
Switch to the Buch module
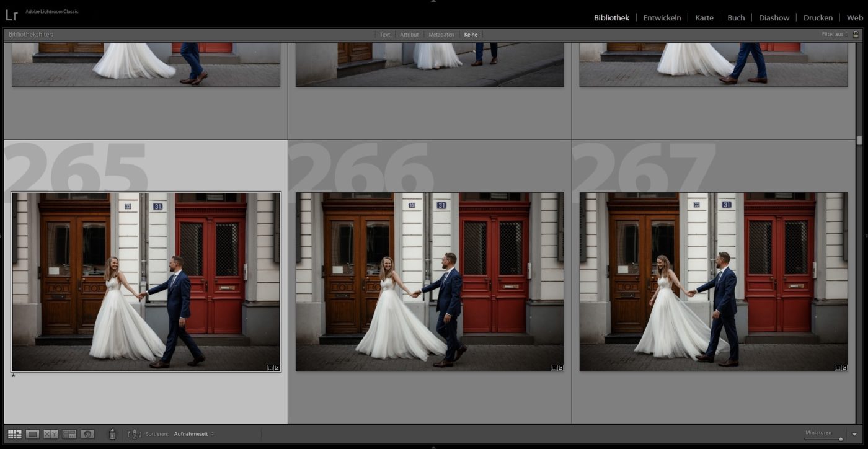(x=736, y=18)
